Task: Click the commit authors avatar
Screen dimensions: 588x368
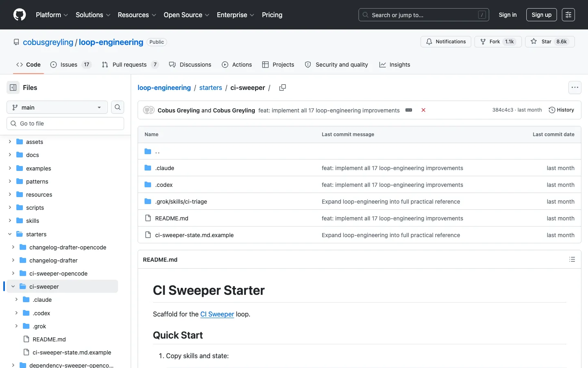Action: (149, 110)
